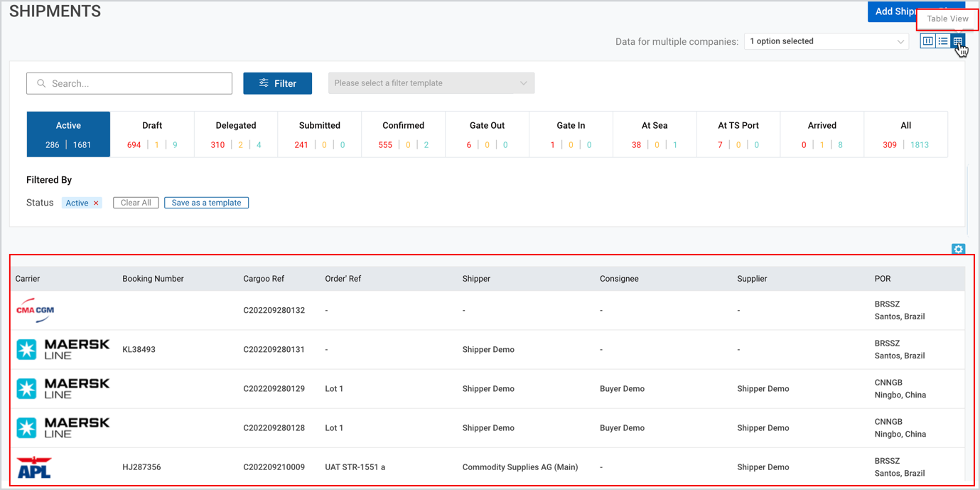The height and width of the screenshot is (490, 980).
Task: Switch to the list view icon
Action: point(943,41)
